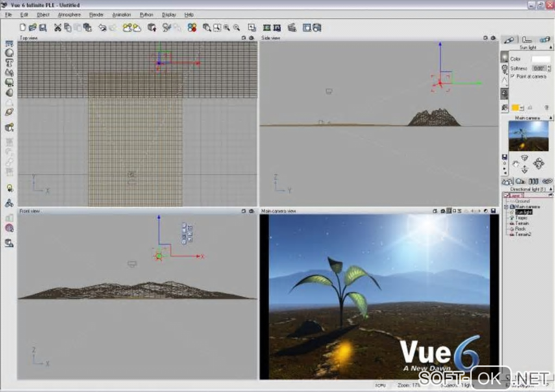555x392 pixels.
Task: Open the Render menu
Action: click(96, 15)
